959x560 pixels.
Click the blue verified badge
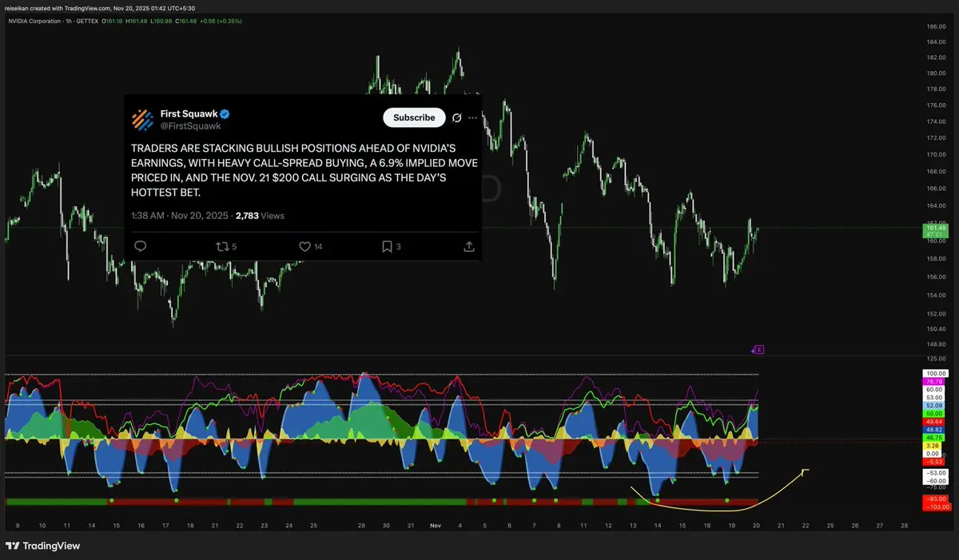225,113
